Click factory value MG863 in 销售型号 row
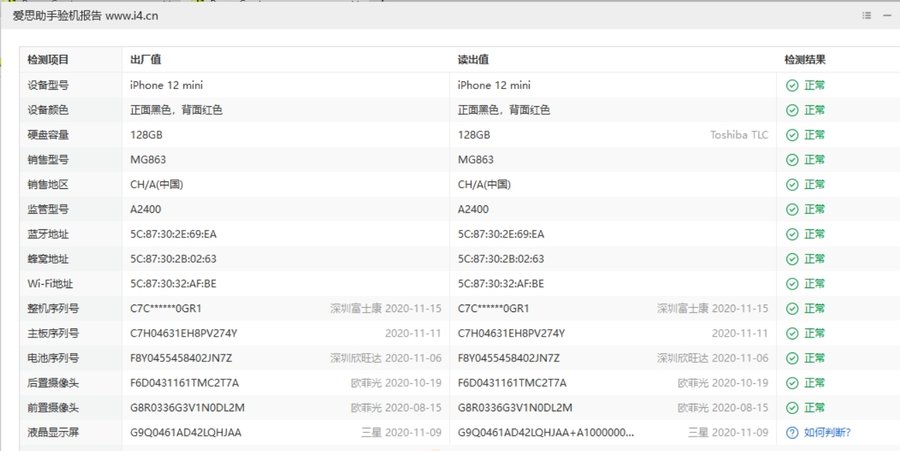This screenshot has width=900, height=451. (x=148, y=160)
